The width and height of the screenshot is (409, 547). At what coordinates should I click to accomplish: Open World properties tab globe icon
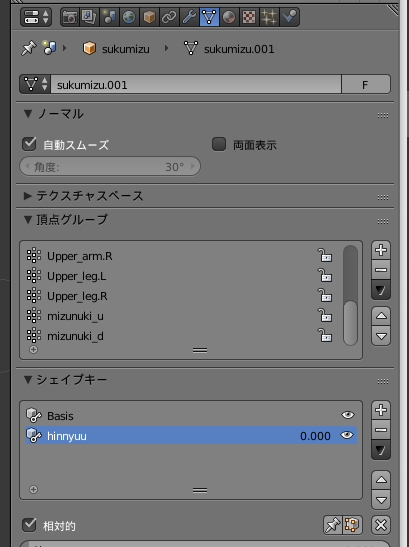coord(129,17)
